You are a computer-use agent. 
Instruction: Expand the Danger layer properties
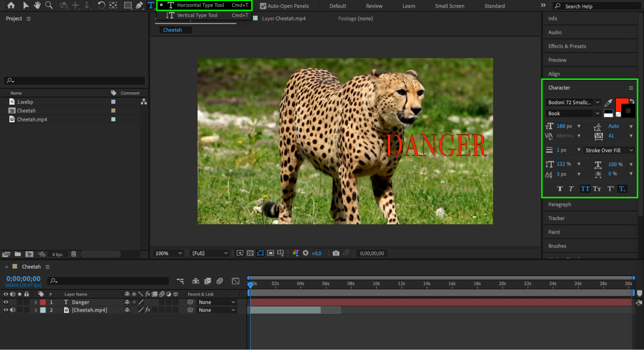point(36,302)
